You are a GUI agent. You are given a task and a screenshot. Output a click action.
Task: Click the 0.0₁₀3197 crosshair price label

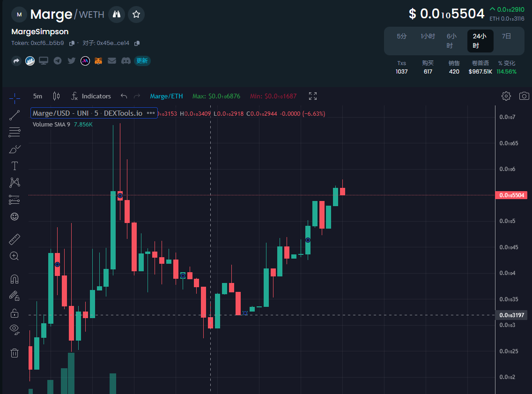[x=512, y=315]
